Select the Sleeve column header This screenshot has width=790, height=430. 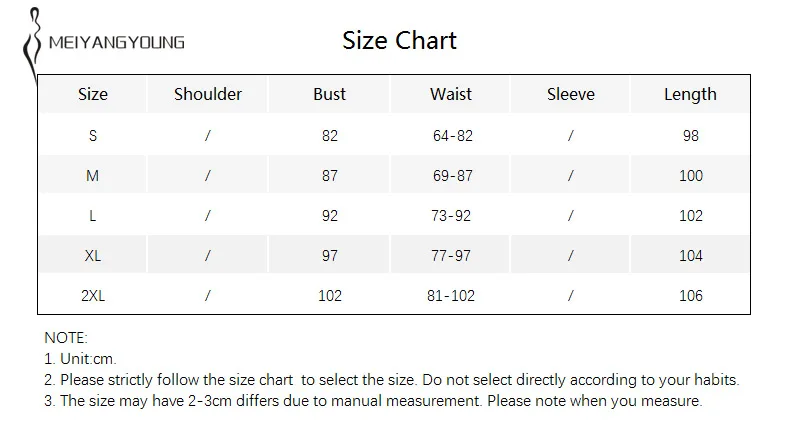point(571,94)
